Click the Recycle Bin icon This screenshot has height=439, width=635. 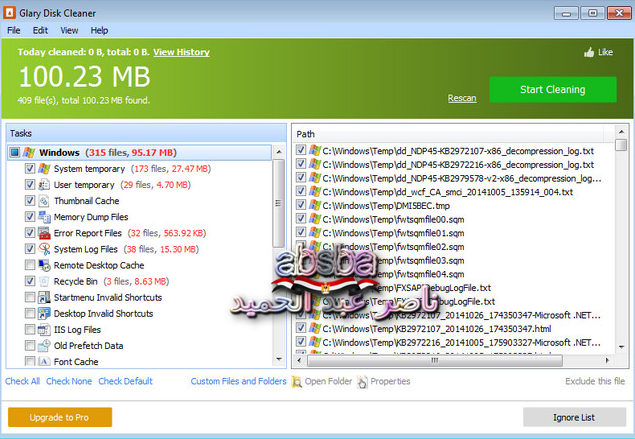pos(44,281)
